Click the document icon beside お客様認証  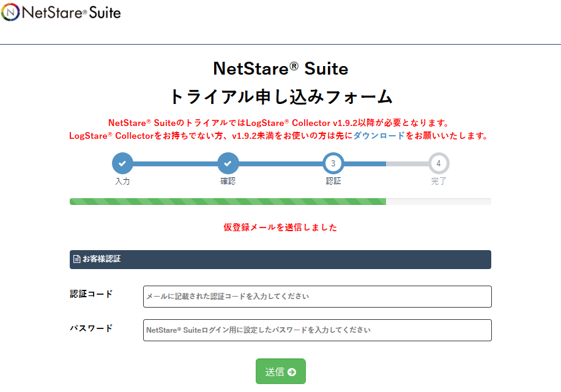pos(76,259)
